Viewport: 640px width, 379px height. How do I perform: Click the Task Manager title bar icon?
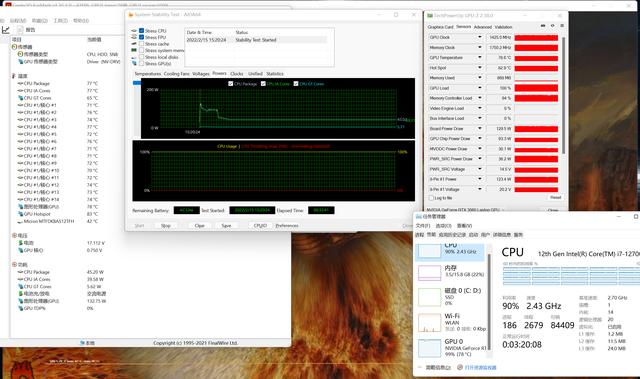pos(419,217)
